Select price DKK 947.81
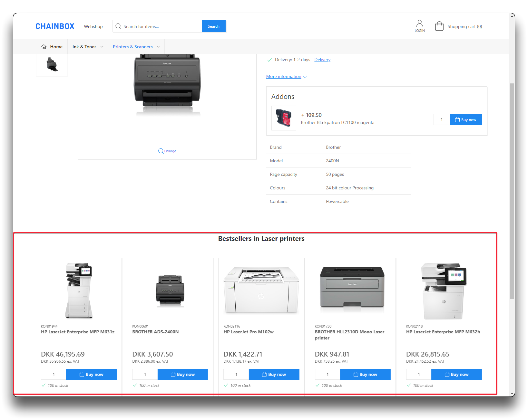 tap(332, 354)
